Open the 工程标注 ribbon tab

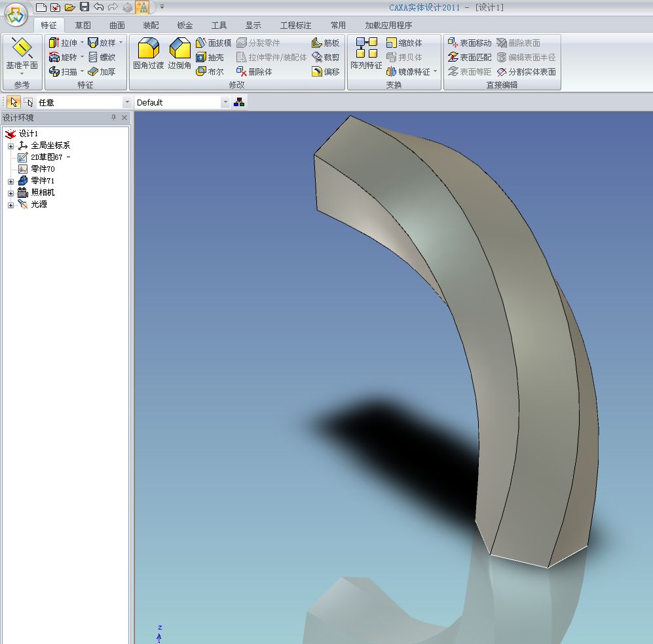coord(295,26)
